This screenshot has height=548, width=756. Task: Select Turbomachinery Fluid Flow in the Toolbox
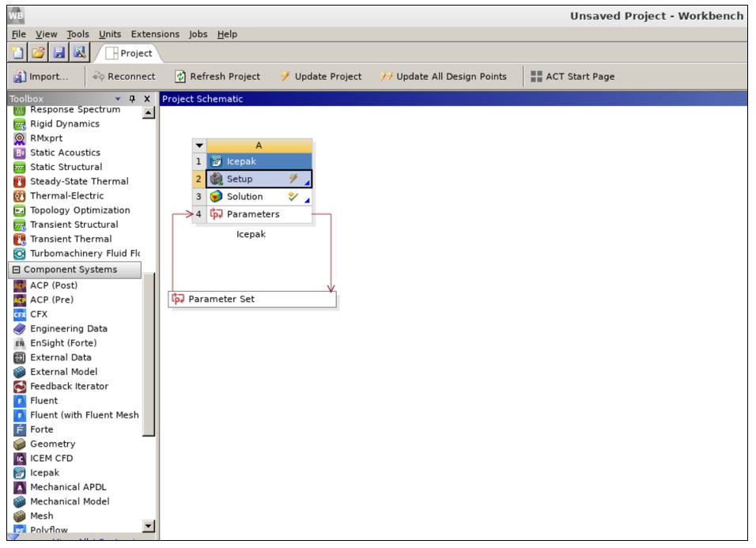85,254
